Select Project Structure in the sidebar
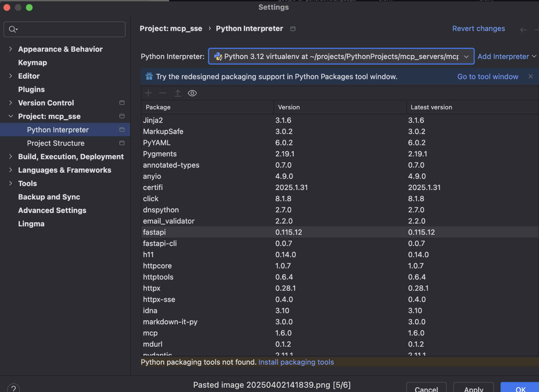Screen dimensions: 539x392 click(x=56, y=143)
